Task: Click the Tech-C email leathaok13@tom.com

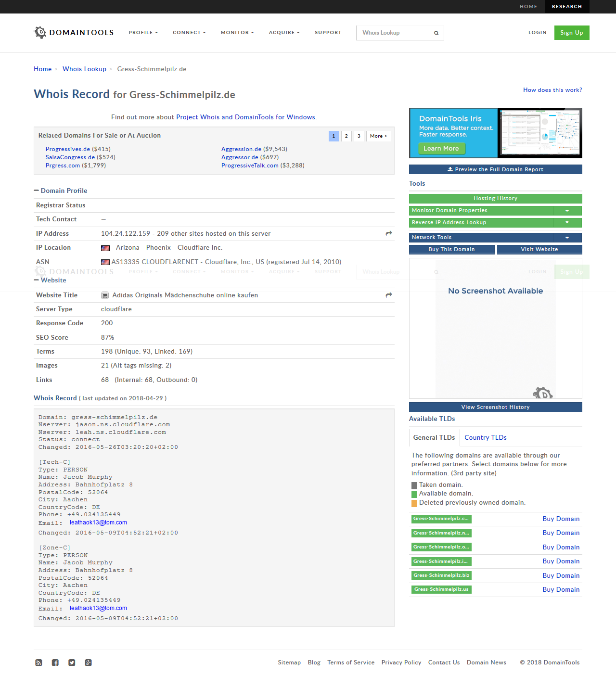Action: point(98,522)
